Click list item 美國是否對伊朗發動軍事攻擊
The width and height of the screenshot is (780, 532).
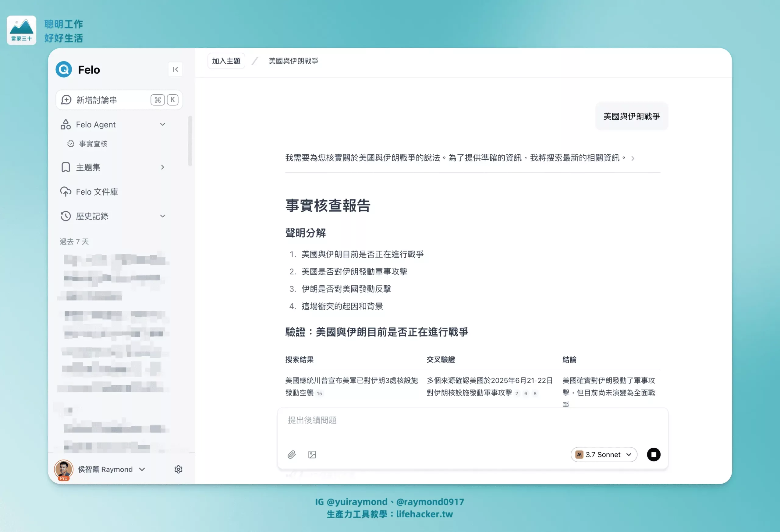click(354, 272)
